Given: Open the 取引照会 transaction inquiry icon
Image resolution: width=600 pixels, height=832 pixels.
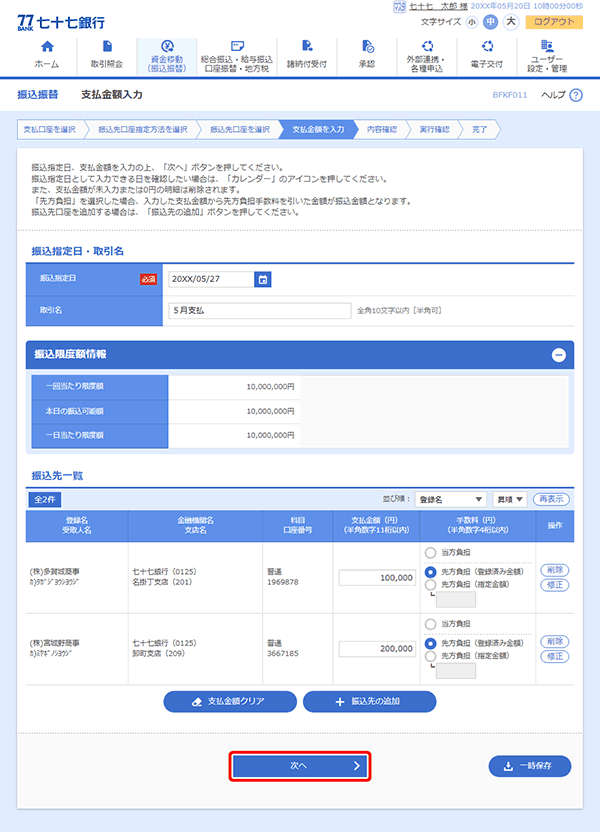Looking at the screenshot, I should point(106,47).
